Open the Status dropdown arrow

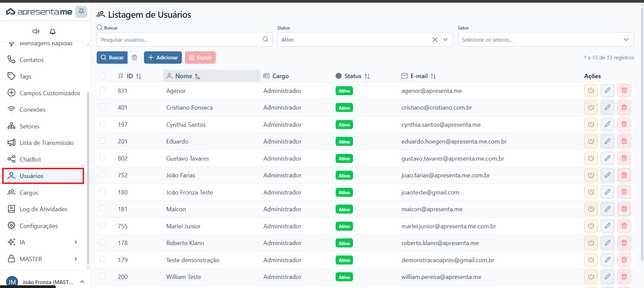(445, 40)
